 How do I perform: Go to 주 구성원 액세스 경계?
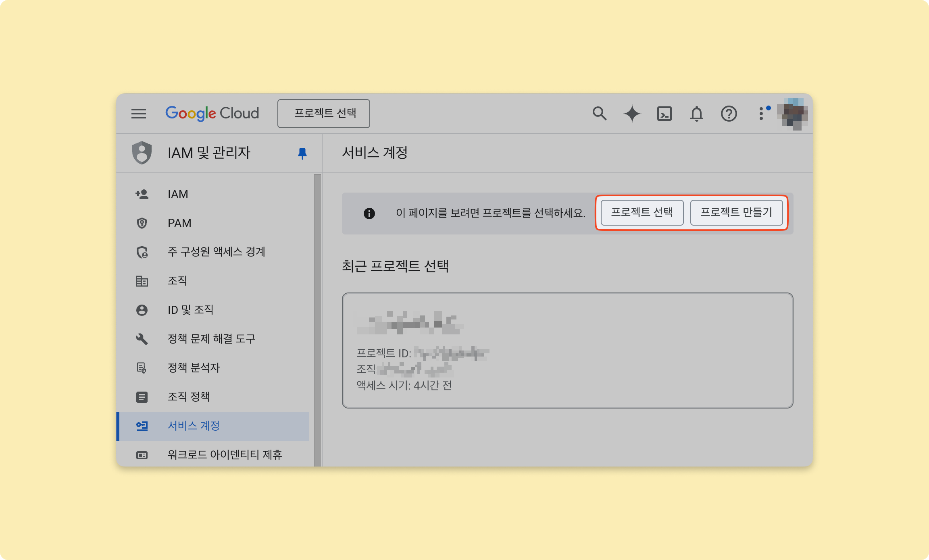216,252
